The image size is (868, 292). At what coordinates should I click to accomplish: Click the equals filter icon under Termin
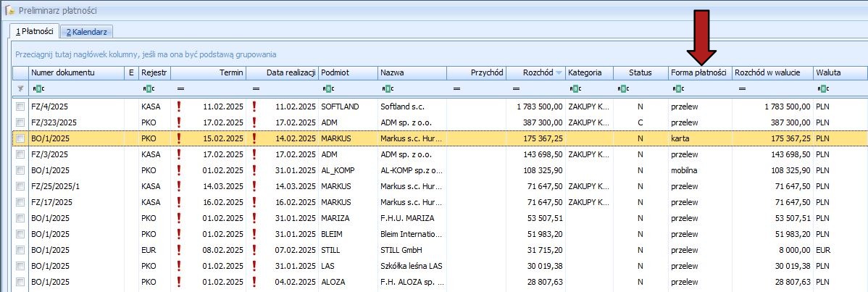180,88
